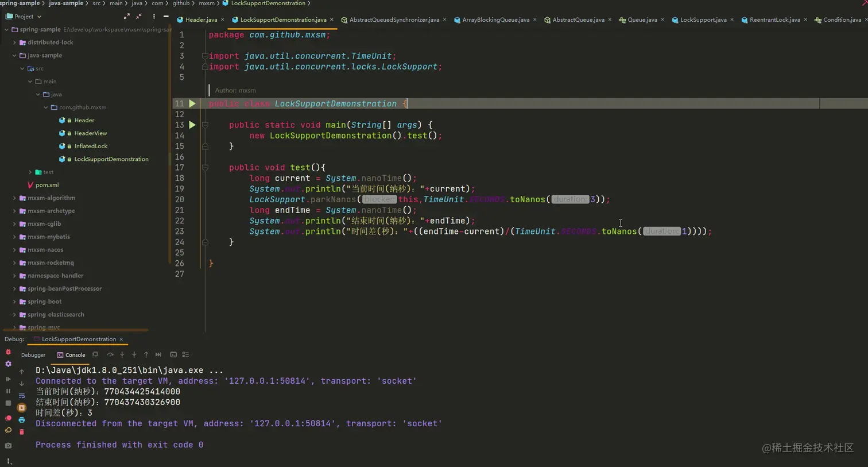Expand all items in the Project panel
Viewport: 868px width, 467px height.
[x=127, y=17]
